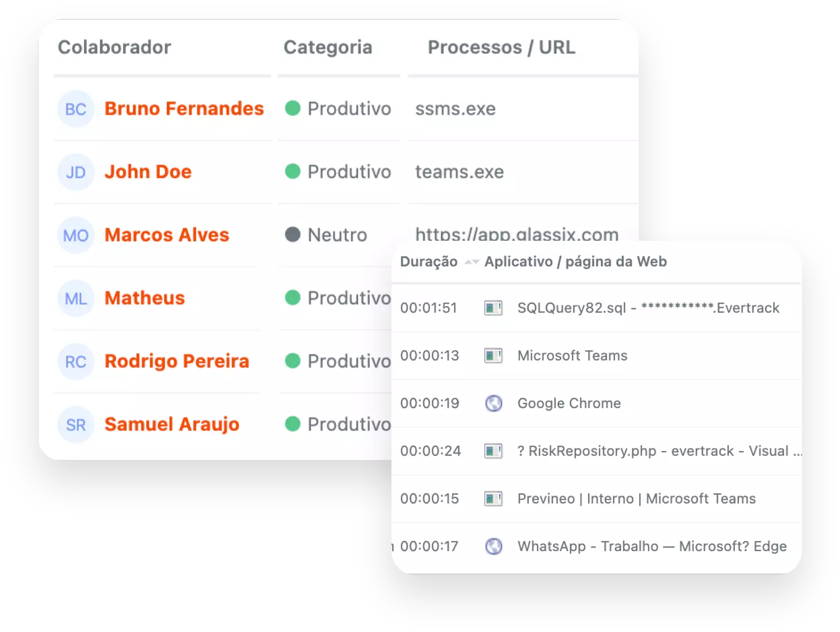Click the Colaborador column header
The image size is (840, 632).
[x=115, y=48]
